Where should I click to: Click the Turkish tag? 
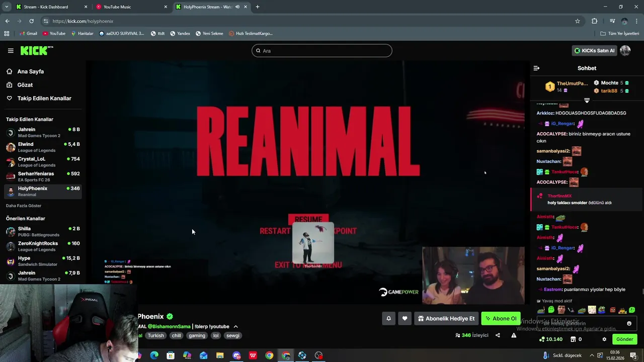point(155,336)
